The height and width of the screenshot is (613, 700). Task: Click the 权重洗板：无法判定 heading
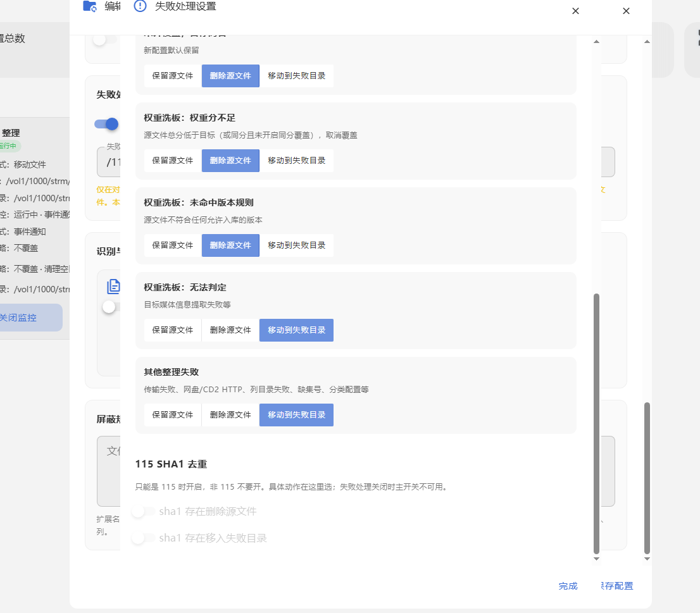click(x=185, y=287)
